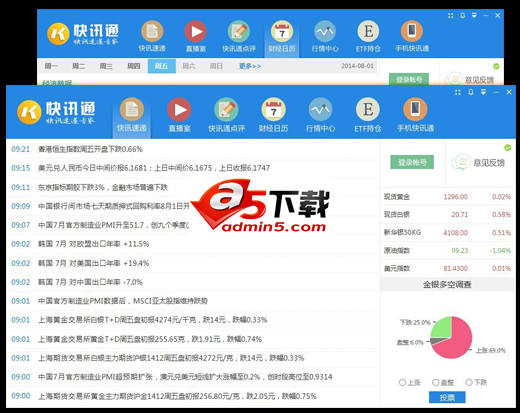Select the 周二 tab in back window

[78, 66]
